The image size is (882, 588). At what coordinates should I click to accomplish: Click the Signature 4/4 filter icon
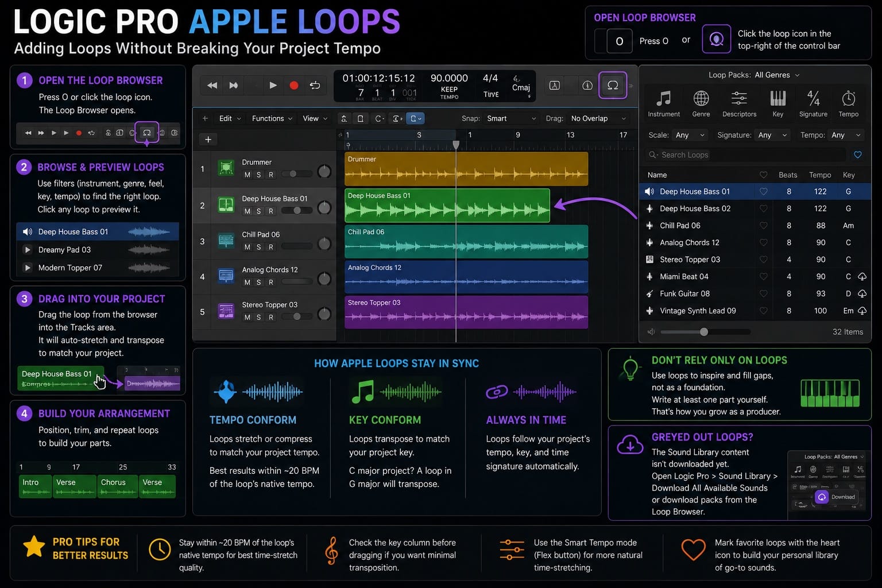coord(813,98)
